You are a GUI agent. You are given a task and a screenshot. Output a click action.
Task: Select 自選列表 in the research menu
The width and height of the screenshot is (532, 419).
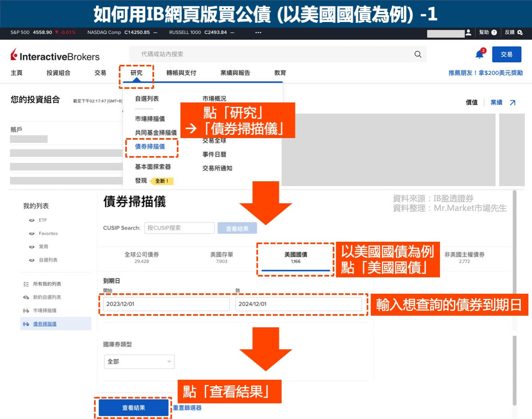tap(147, 98)
